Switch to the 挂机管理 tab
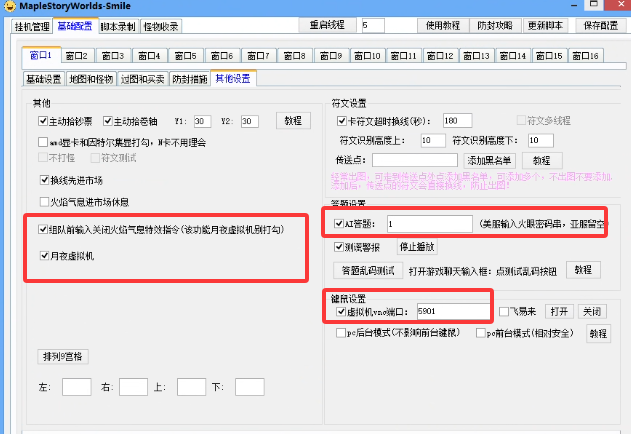Viewport: 631px width, 434px height. click(31, 25)
